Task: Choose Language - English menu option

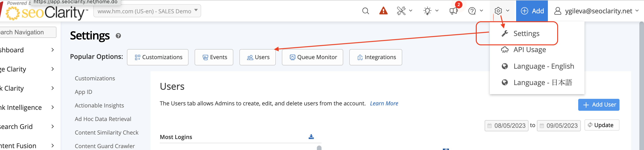Action: coord(543,66)
